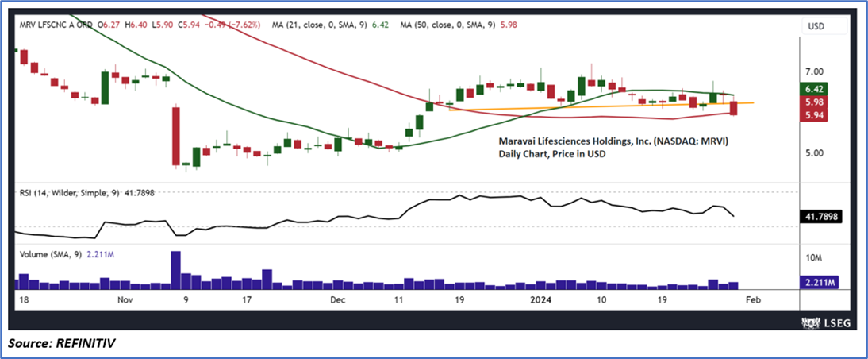868x359 pixels.
Task: Open the USD currency selector
Action: click(824, 26)
